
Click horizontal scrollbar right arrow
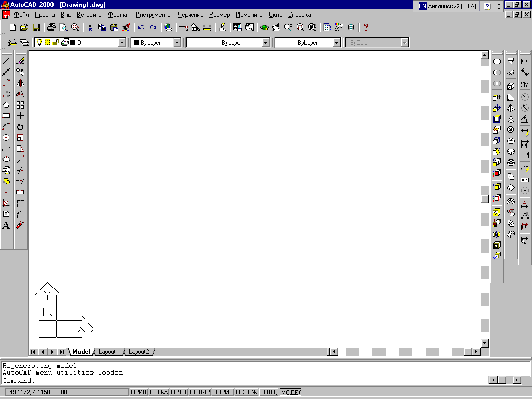pos(476,352)
